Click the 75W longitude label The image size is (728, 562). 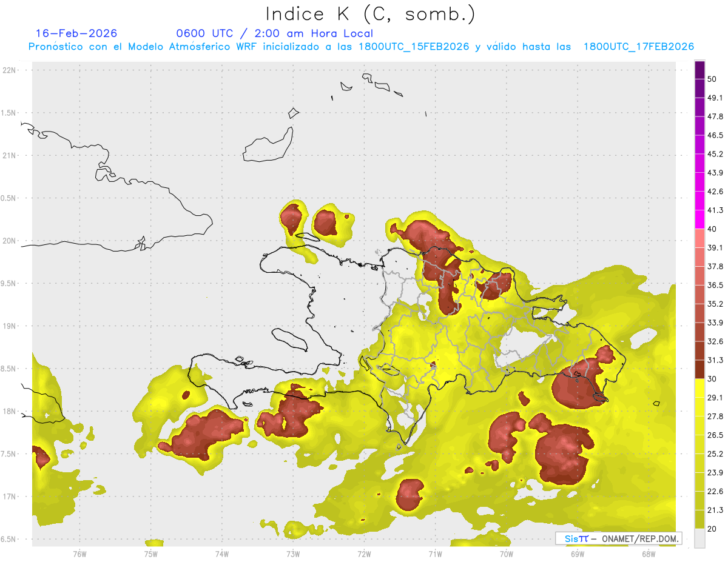(x=151, y=554)
